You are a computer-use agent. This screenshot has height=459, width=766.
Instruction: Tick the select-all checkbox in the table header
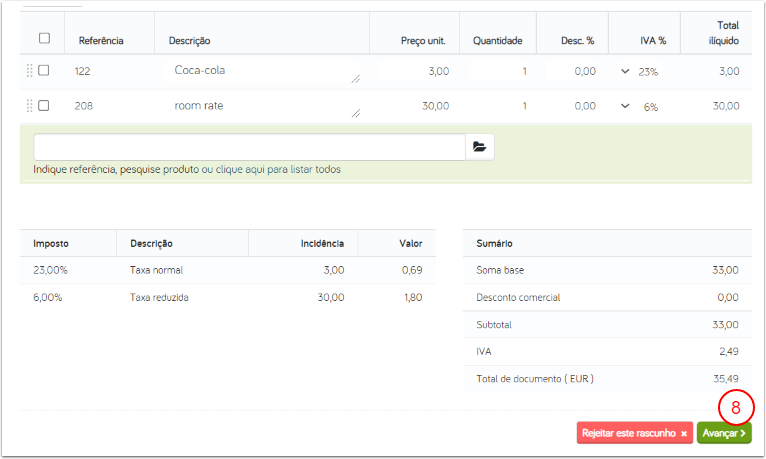(x=44, y=39)
